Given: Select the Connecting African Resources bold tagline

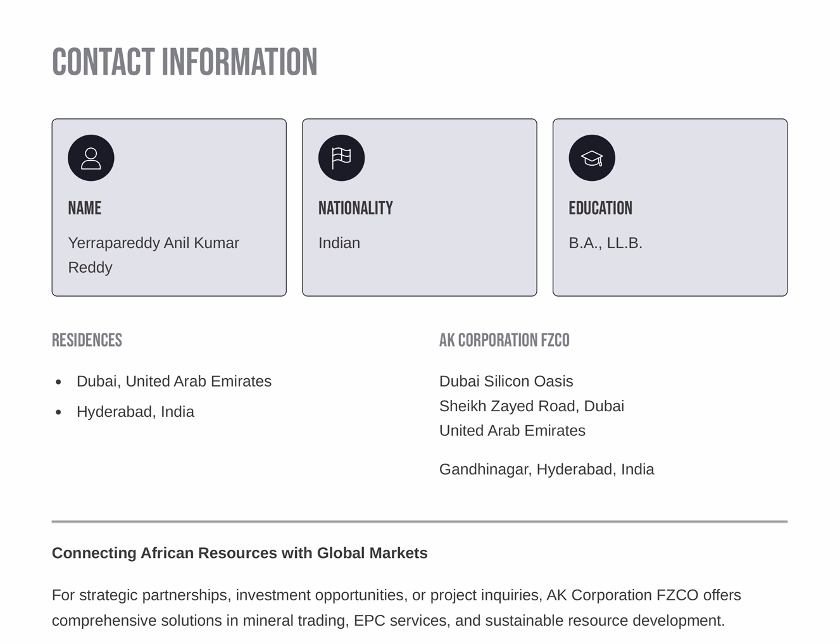Looking at the screenshot, I should (x=239, y=553).
